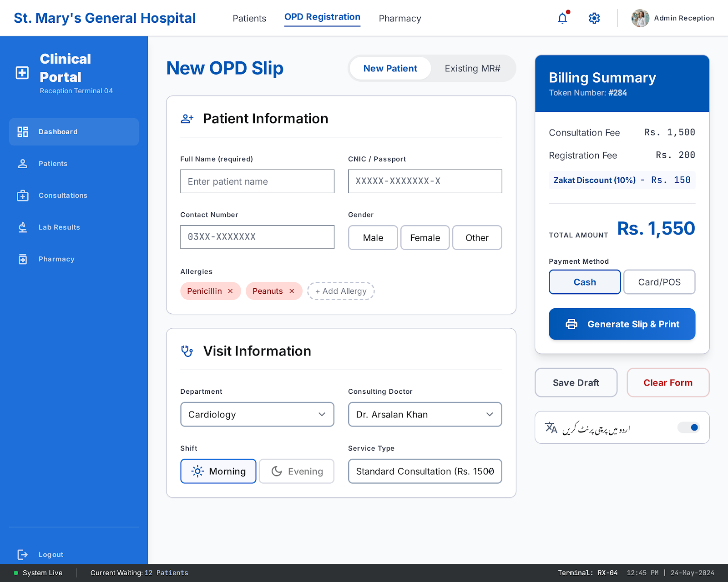This screenshot has width=728, height=582.
Task: Select Female gender option
Action: (425, 238)
